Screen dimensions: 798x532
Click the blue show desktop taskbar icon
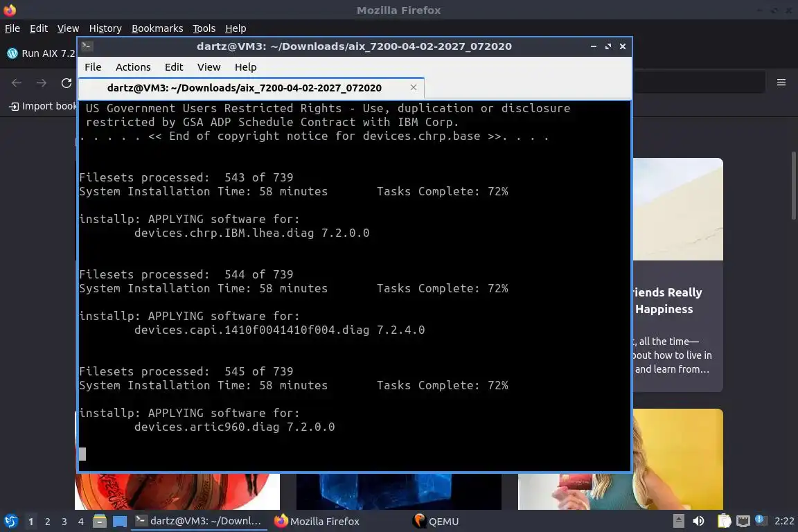coord(120,522)
